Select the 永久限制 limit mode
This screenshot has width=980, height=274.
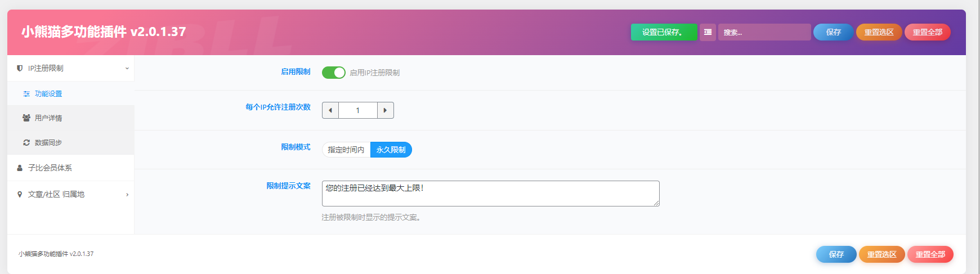tap(391, 150)
